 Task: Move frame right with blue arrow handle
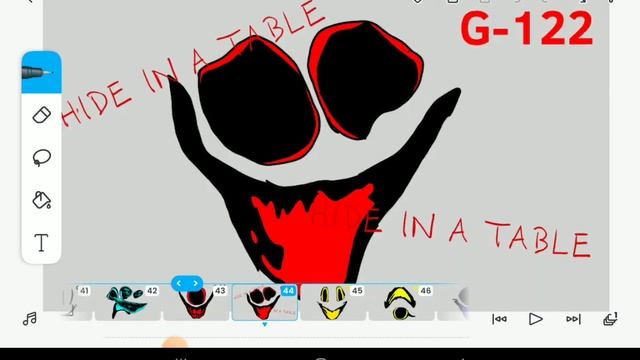click(196, 283)
